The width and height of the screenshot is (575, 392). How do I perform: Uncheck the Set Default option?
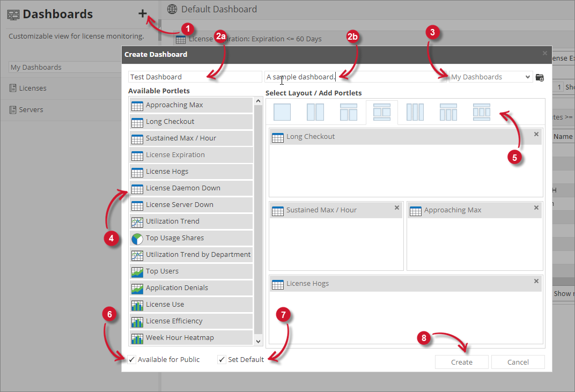(222, 359)
